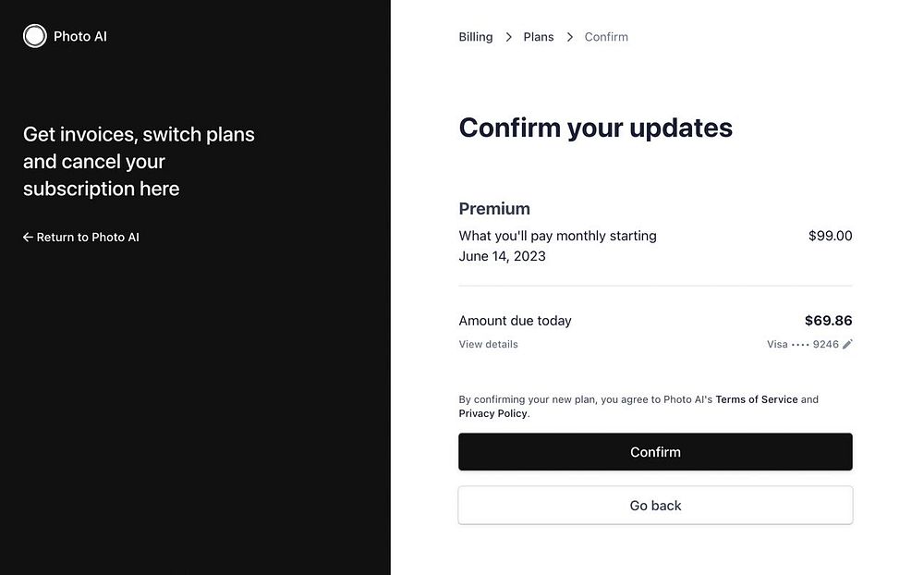Click the $99.00 monthly price
This screenshot has height=575, width=924.
point(830,236)
